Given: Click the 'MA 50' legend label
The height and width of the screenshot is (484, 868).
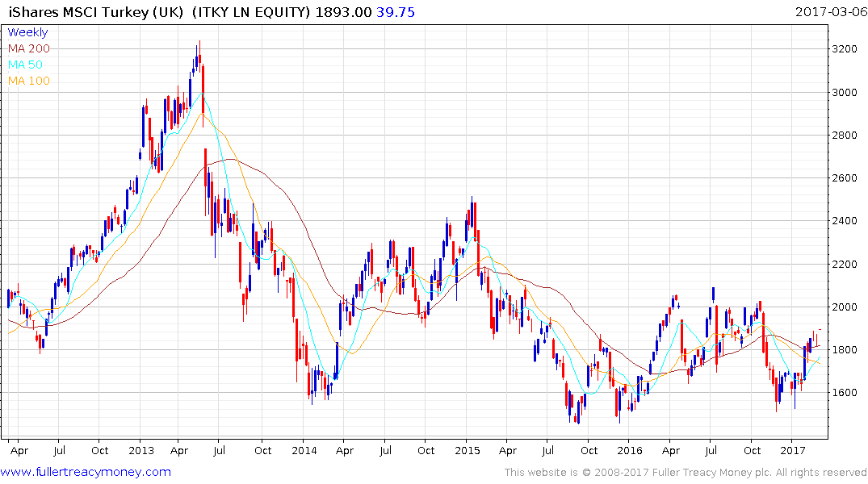Looking at the screenshot, I should (25, 65).
